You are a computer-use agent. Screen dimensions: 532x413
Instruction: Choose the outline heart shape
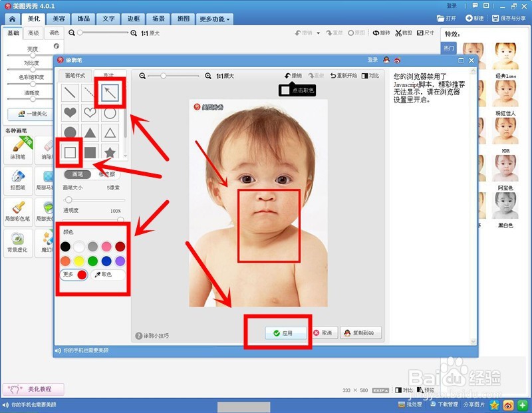click(x=90, y=112)
